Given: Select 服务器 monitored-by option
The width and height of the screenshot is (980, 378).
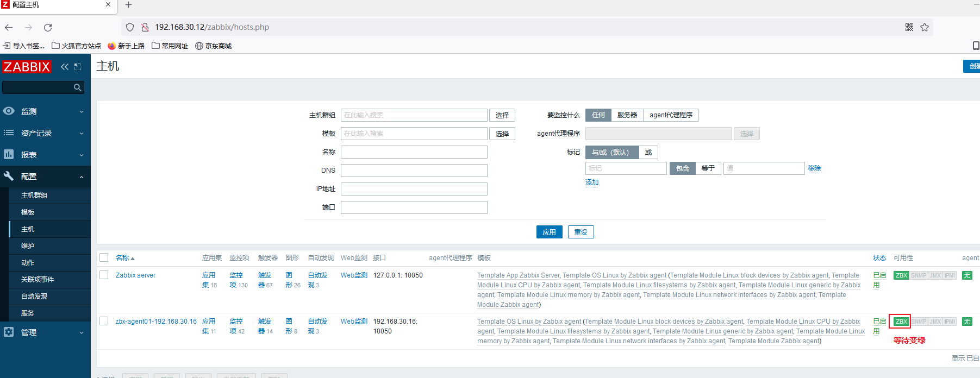Looking at the screenshot, I should [627, 115].
